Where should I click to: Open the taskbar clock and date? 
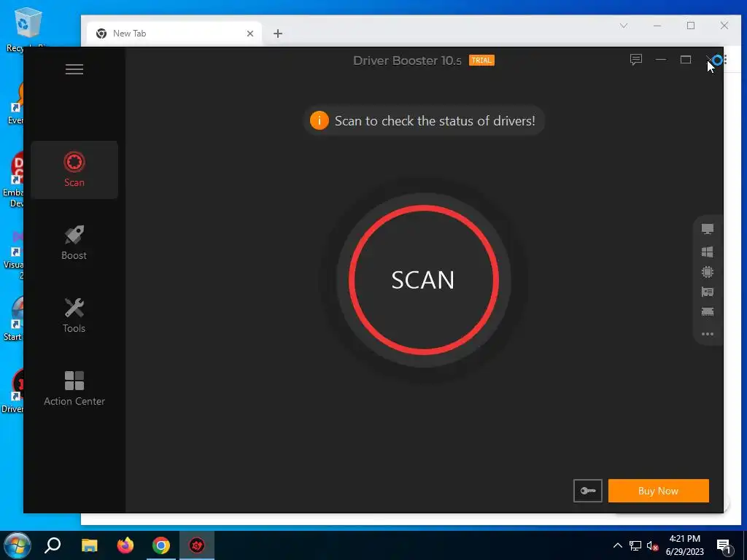(684, 545)
